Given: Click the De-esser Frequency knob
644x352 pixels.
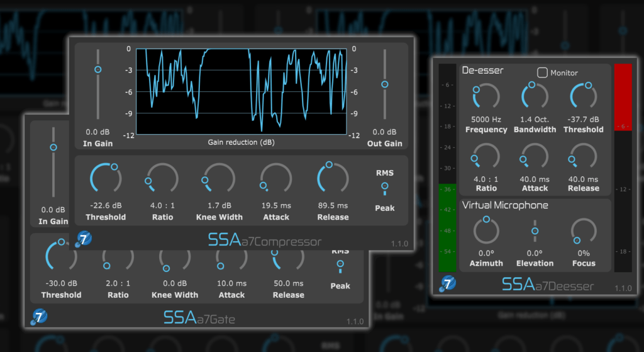Looking at the screenshot, I should point(486,97).
